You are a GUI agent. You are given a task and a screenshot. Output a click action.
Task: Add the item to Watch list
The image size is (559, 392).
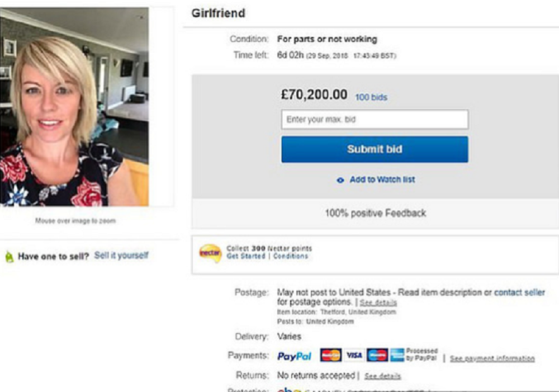(382, 180)
